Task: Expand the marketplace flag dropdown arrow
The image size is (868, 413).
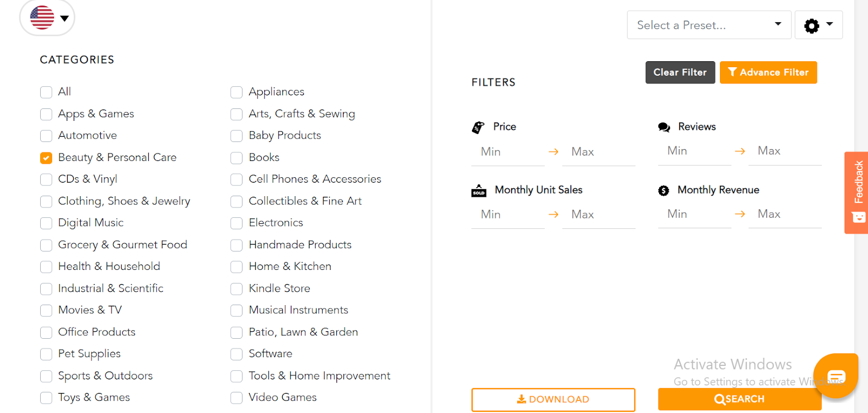Action: [x=65, y=18]
